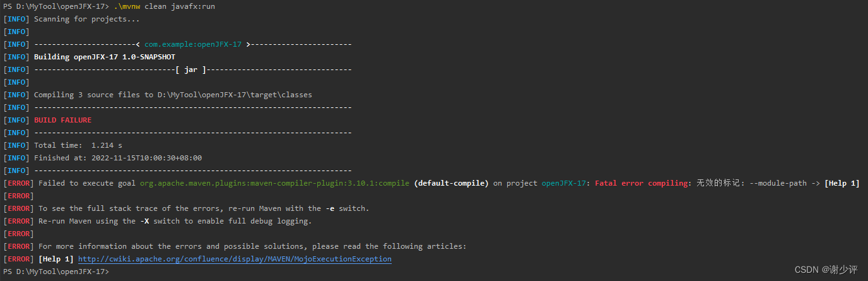Screen dimensions: 868x281
Task: Click the Scanning for projects line
Action: pos(87,19)
